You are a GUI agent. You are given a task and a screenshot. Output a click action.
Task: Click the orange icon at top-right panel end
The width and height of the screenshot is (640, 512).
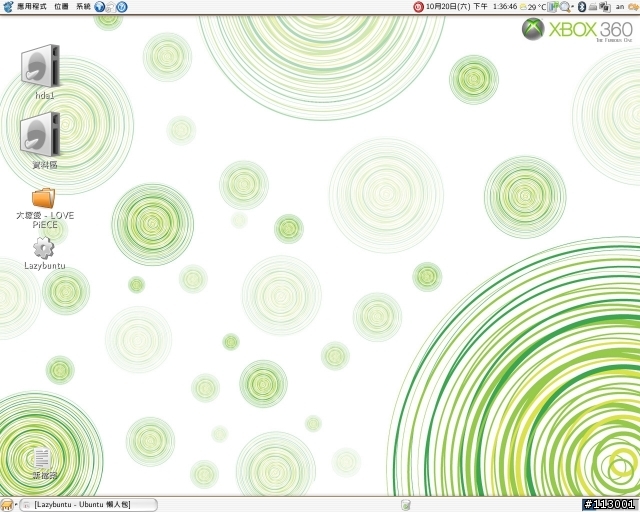pyautogui.click(x=633, y=7)
